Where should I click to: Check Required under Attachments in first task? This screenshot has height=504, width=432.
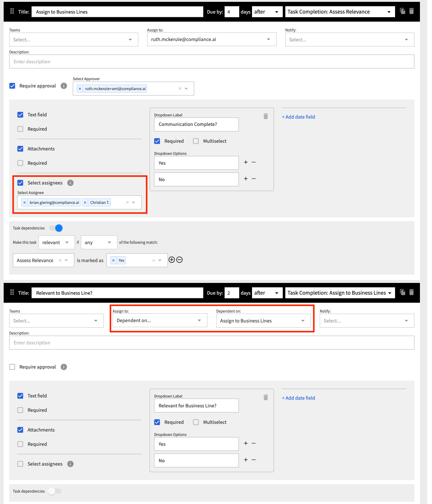click(20, 163)
